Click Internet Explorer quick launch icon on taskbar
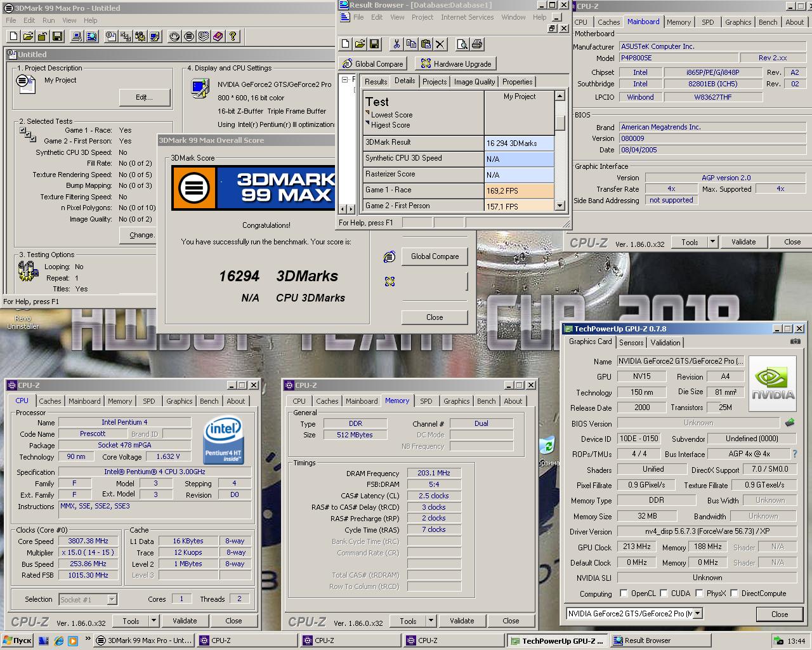 pyautogui.click(x=58, y=640)
